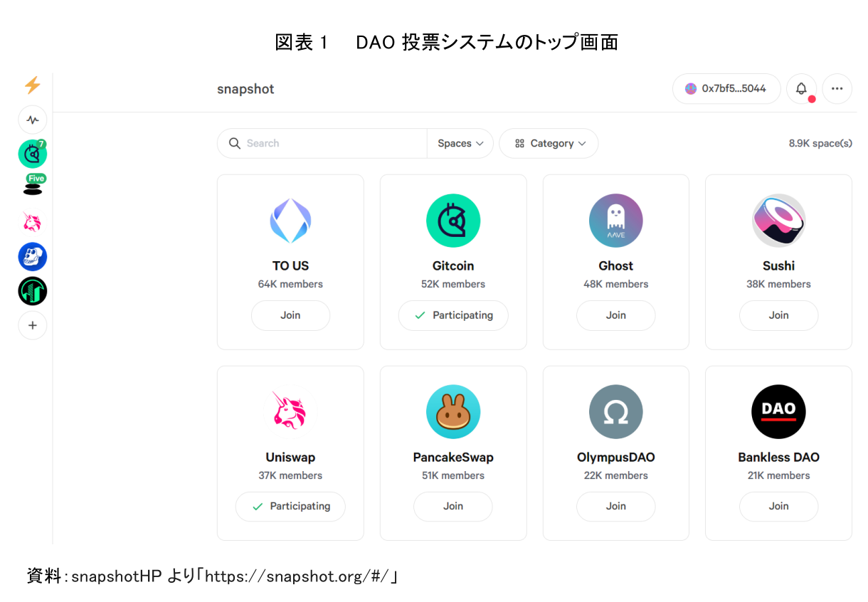Open Gitcoin space in the left sidebar

pyautogui.click(x=32, y=154)
